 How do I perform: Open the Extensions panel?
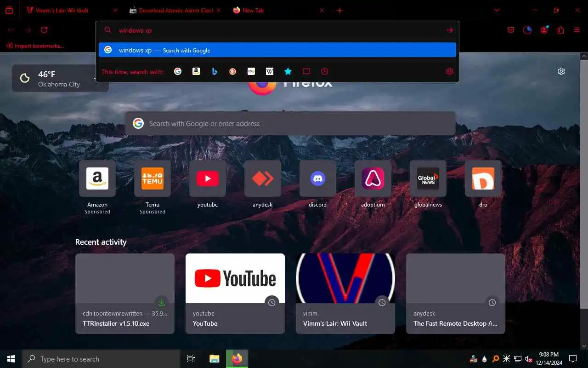tap(560, 30)
